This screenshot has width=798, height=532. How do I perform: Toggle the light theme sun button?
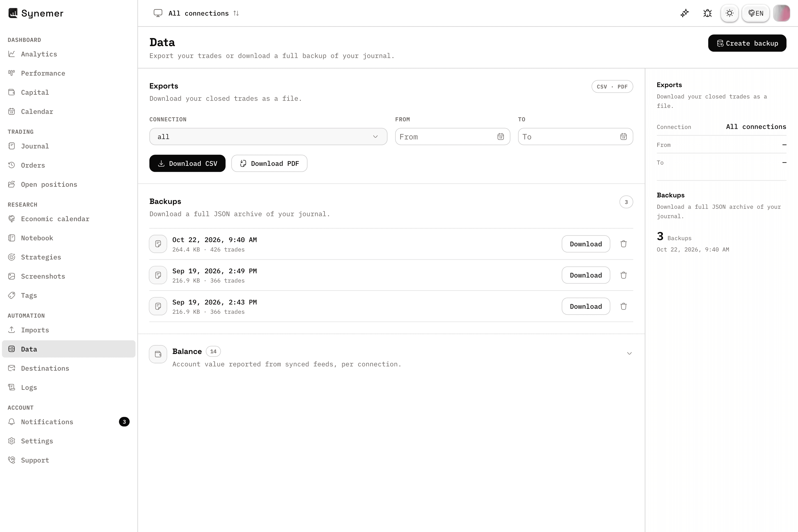click(729, 13)
